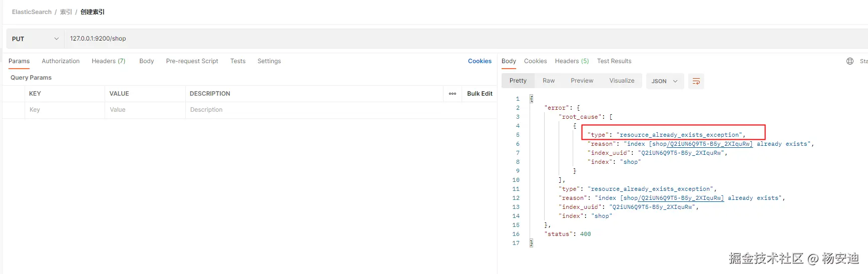This screenshot has height=274, width=868.
Task: Click the globe network icon in response header
Action: click(849, 61)
